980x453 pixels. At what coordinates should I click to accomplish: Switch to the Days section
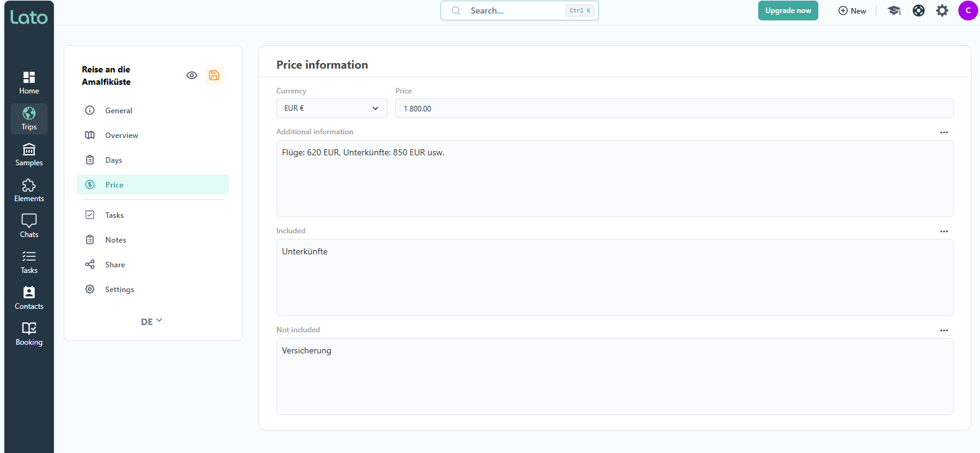point(114,160)
